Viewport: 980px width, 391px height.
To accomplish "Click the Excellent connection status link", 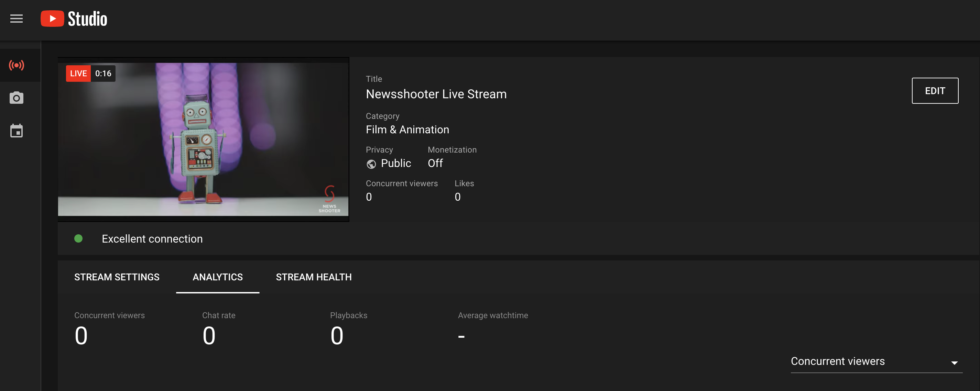I will 152,239.
